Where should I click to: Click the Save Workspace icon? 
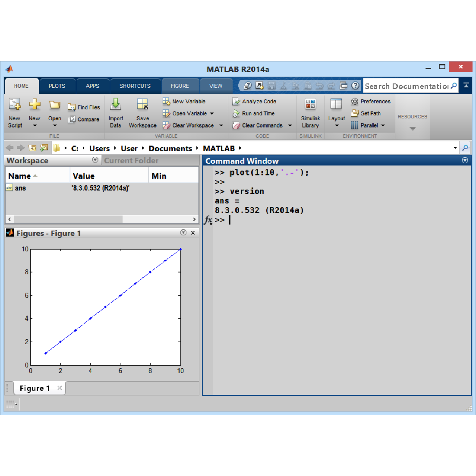click(142, 104)
